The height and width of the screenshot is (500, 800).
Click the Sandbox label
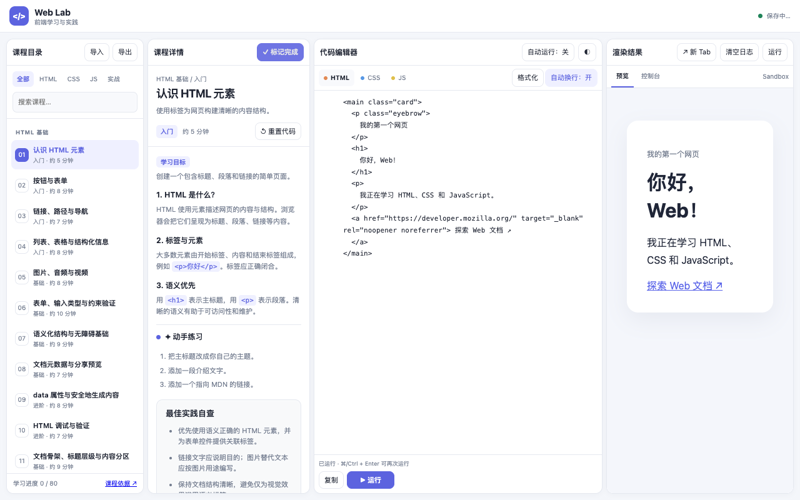pyautogui.click(x=775, y=77)
